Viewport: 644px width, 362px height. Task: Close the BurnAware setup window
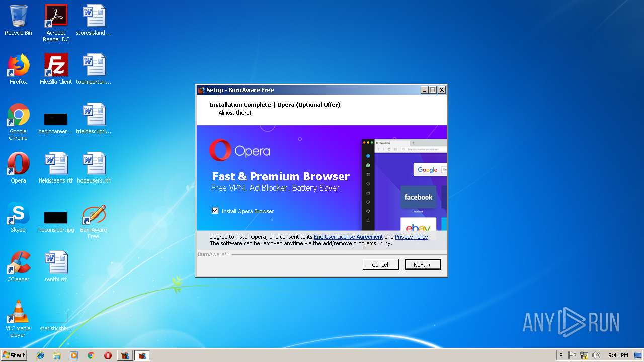(x=441, y=90)
